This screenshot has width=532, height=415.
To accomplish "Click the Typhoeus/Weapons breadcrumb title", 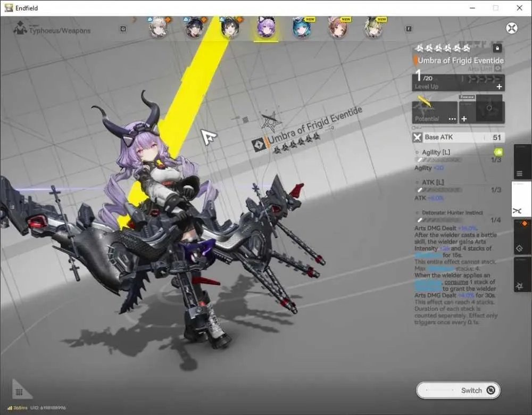I will [60, 31].
